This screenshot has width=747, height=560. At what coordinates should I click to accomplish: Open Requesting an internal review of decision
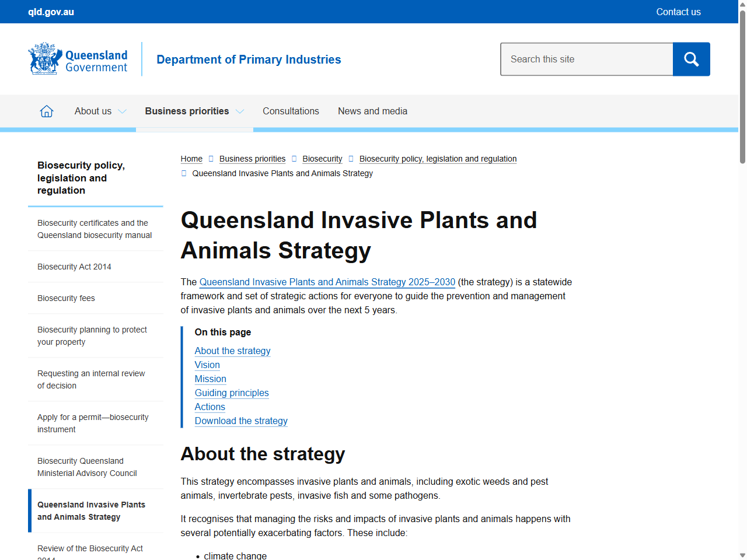pyautogui.click(x=96, y=380)
